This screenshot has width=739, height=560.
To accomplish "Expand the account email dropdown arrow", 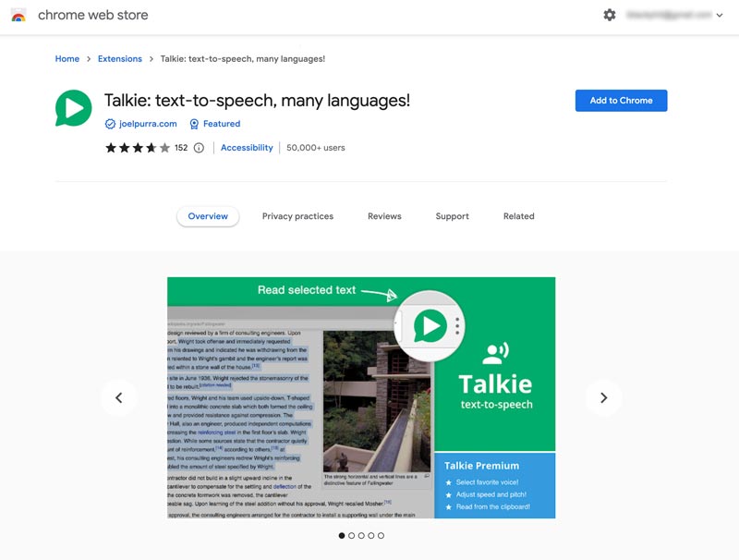I will 720,15.
